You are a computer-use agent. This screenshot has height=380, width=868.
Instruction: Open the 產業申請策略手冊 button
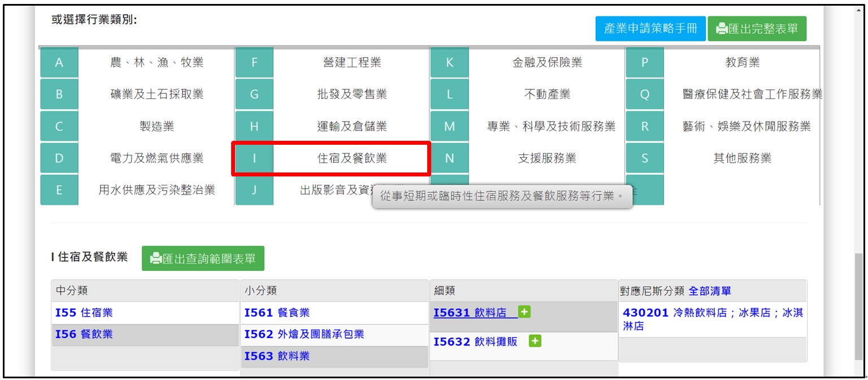tap(650, 29)
